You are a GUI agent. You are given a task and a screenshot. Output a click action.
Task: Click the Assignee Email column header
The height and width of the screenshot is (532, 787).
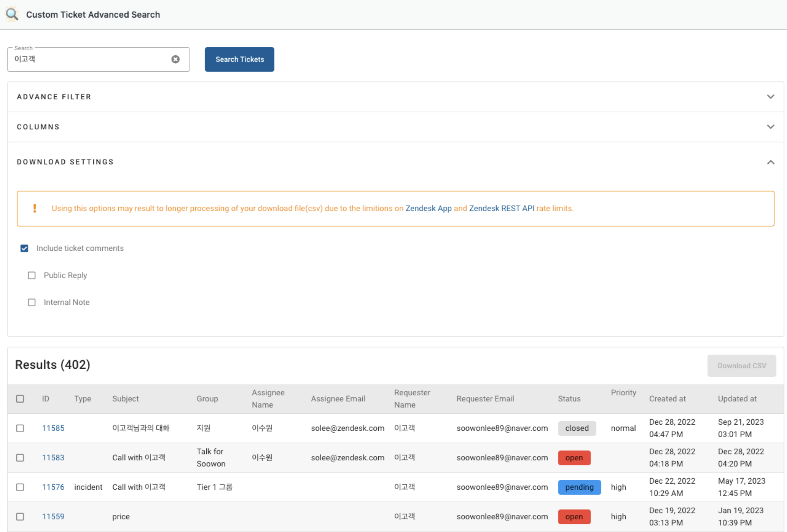point(338,399)
